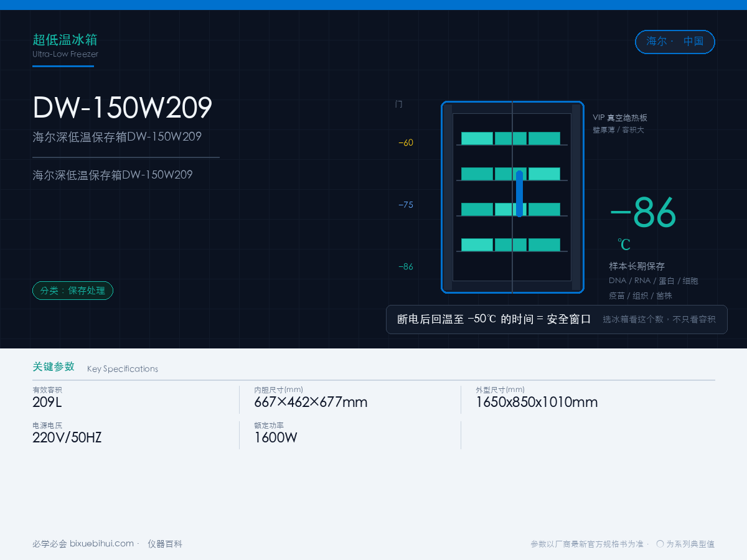Screen dimensions: 747x560
Task: Open the bixuebihui.com site link
Action: tap(101, 544)
